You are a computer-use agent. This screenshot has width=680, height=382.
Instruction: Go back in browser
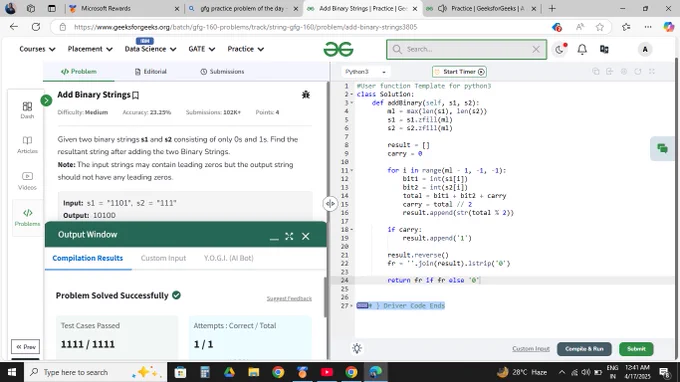click(14, 27)
